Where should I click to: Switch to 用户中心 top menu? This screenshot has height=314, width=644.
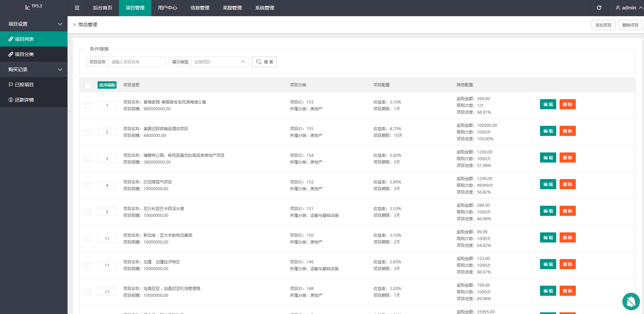click(167, 8)
